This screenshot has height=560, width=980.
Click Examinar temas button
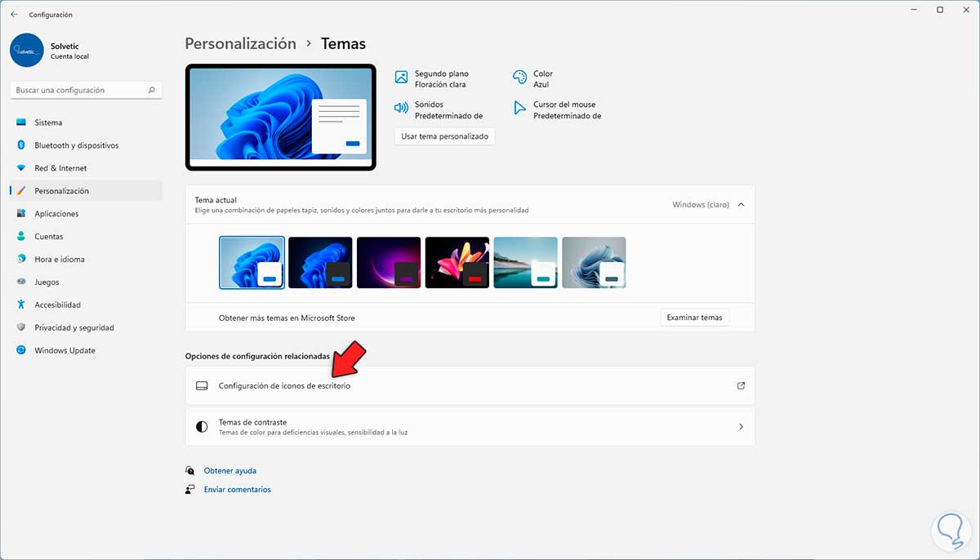coord(694,318)
